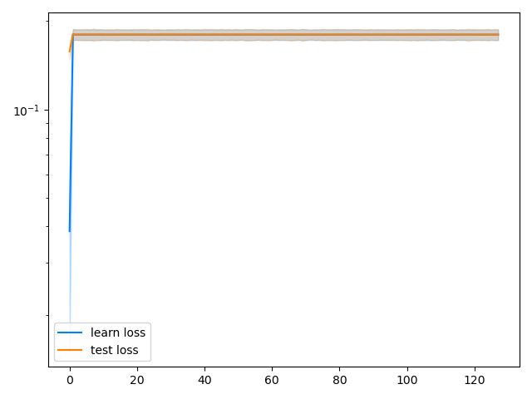Click the y-axis label 10^-1
This screenshot has height=399, width=532.
tap(26, 111)
